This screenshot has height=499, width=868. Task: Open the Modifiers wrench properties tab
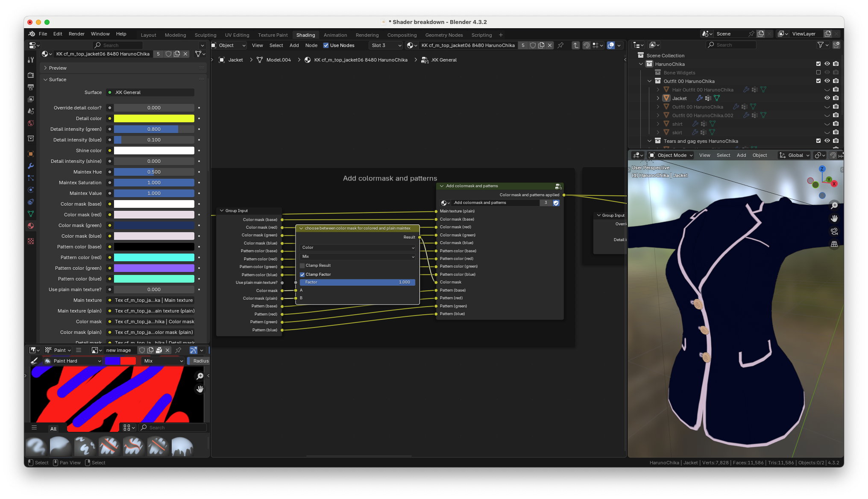[31, 166]
